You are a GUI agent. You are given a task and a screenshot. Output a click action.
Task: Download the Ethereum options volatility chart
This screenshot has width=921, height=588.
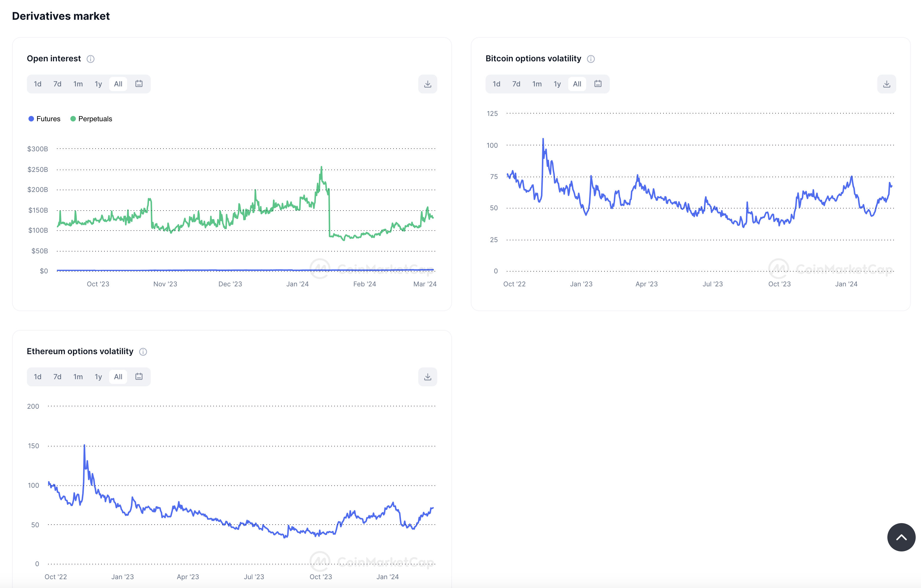click(428, 377)
